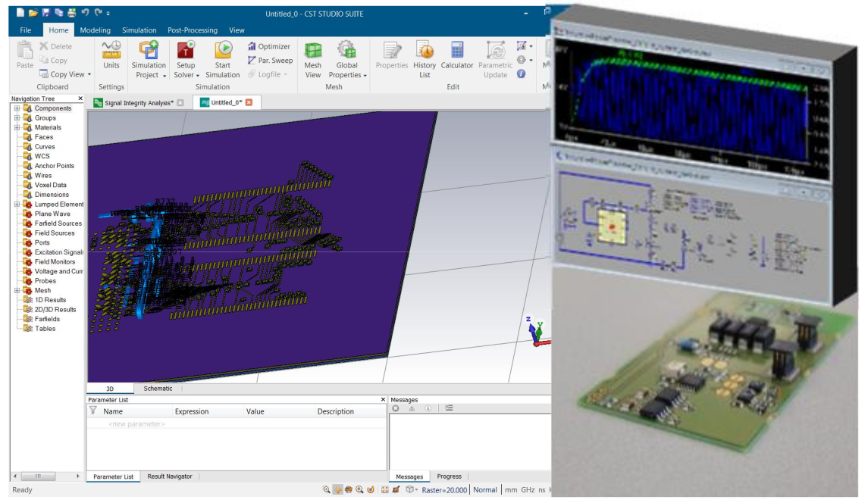This screenshot has height=503, width=868.
Task: Click the zoom icon in status bar
Action: [x=327, y=489]
